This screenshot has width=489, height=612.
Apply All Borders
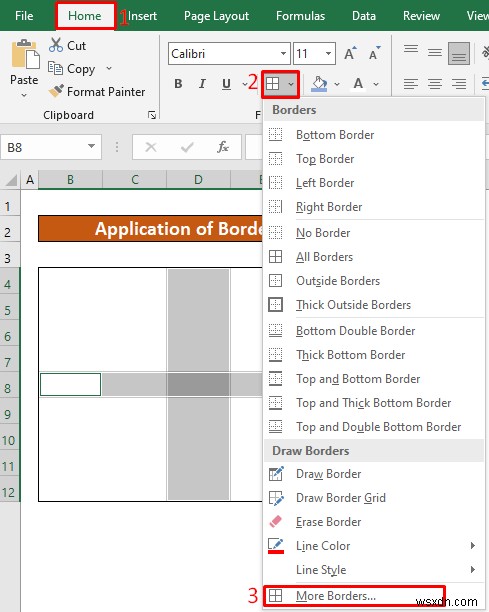[373, 257]
